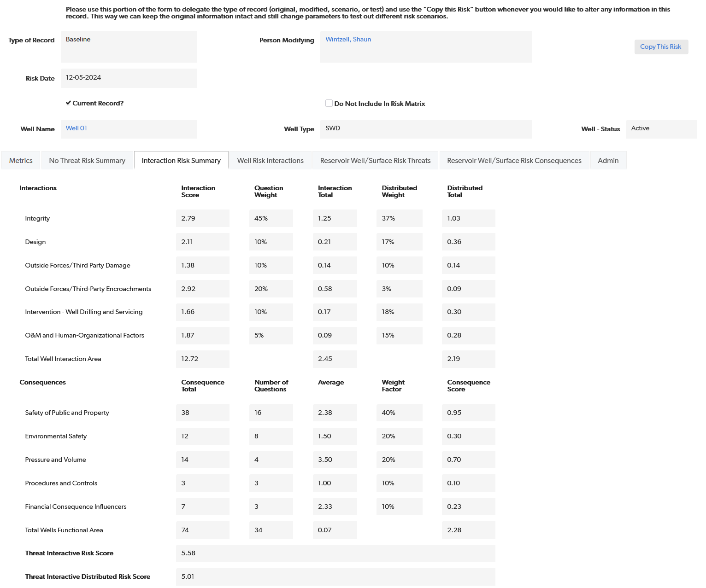Click the Threat Interactive Risk Score field

pyautogui.click(x=335, y=553)
